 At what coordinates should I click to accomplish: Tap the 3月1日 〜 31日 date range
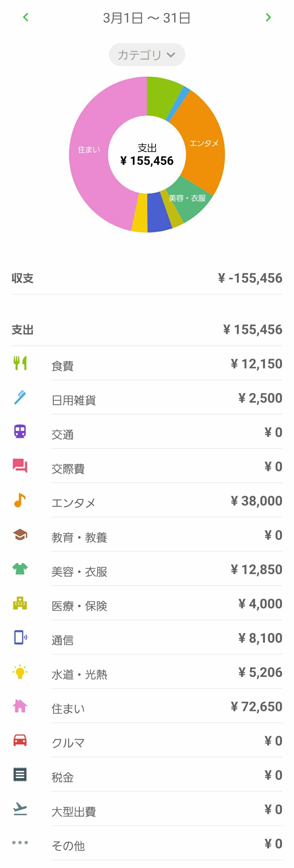click(147, 18)
